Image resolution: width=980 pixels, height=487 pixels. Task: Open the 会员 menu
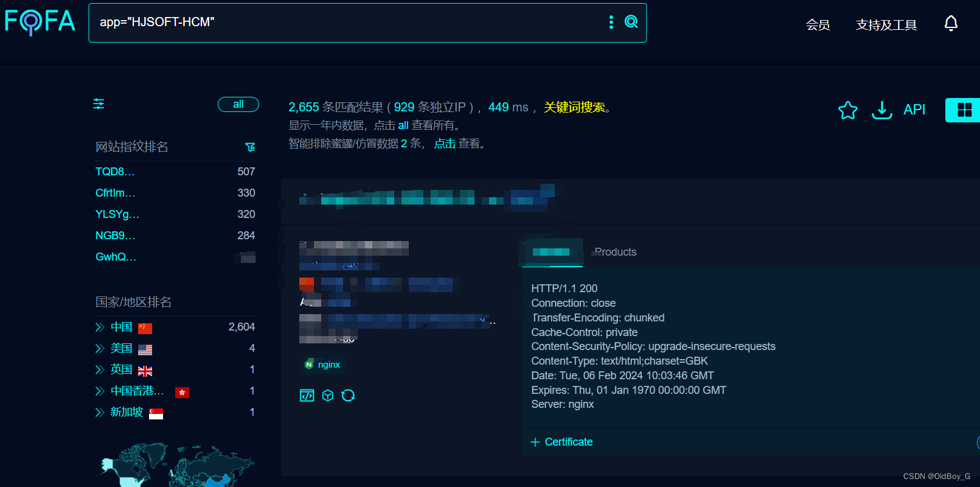click(x=818, y=25)
